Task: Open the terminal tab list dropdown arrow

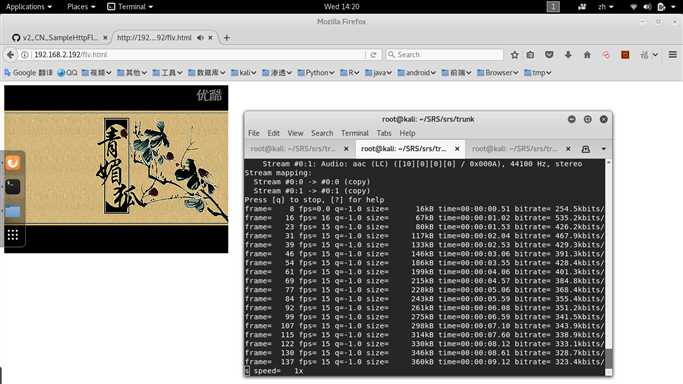Action: (604, 149)
